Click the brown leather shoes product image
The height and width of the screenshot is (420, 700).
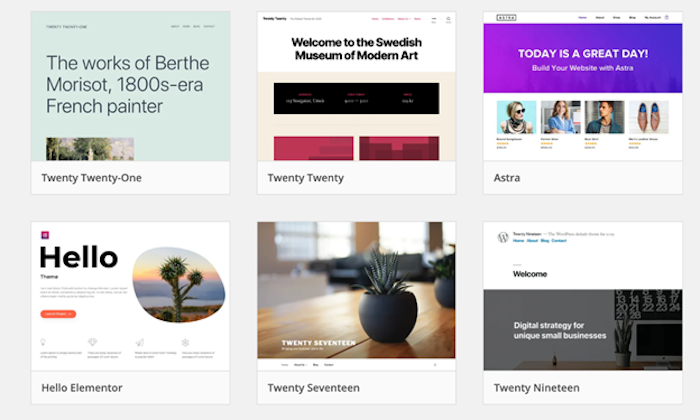pos(649,117)
